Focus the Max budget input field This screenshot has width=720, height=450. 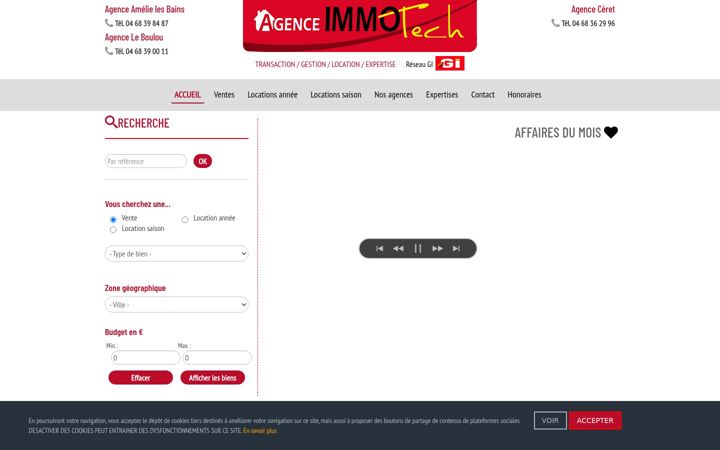217,357
